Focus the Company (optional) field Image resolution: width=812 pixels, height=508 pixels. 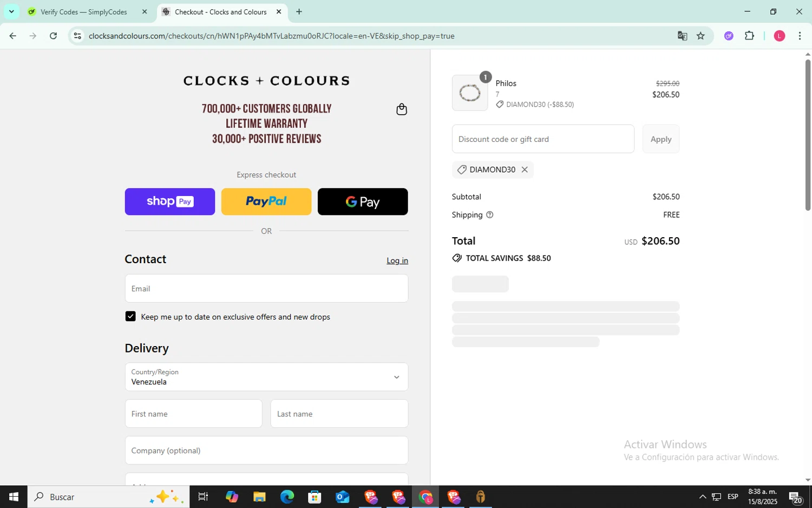[266, 450]
